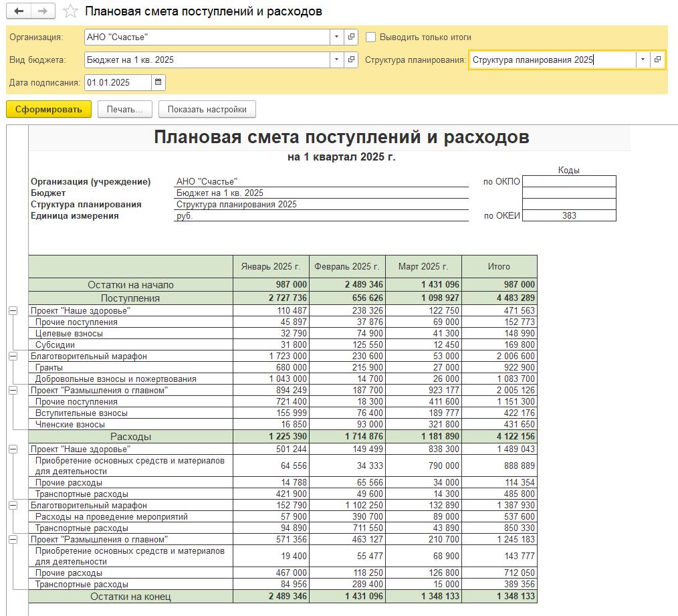Open the Организация item via its open-form icon

click(351, 37)
